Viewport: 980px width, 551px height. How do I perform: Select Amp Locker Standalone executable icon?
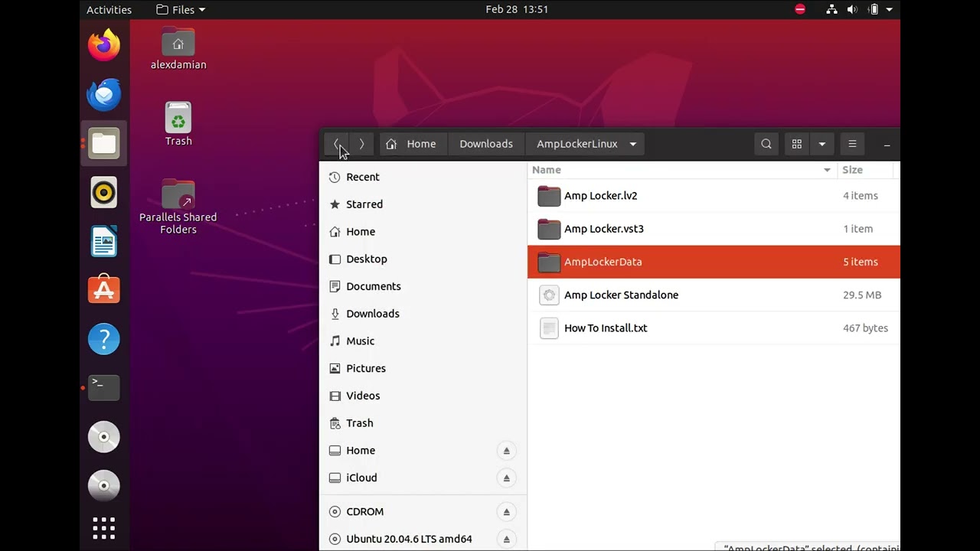549,295
